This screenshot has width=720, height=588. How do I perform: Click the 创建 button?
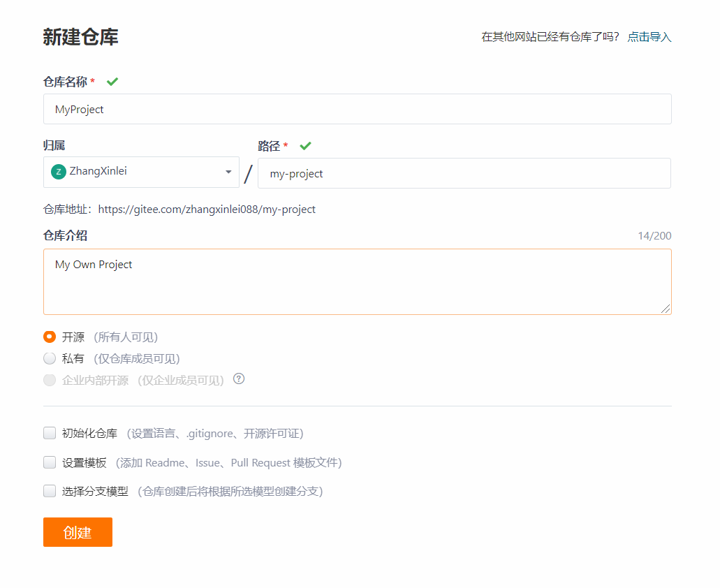pos(78,532)
